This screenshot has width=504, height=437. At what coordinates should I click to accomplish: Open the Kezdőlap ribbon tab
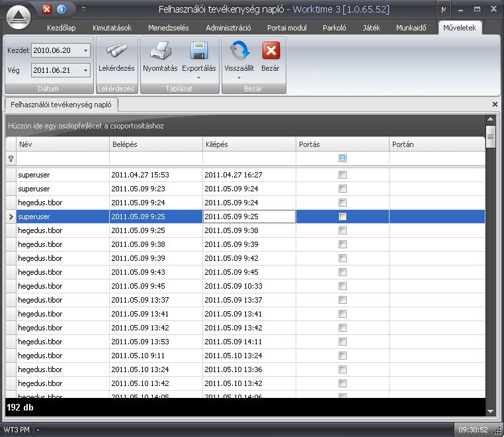click(x=62, y=28)
